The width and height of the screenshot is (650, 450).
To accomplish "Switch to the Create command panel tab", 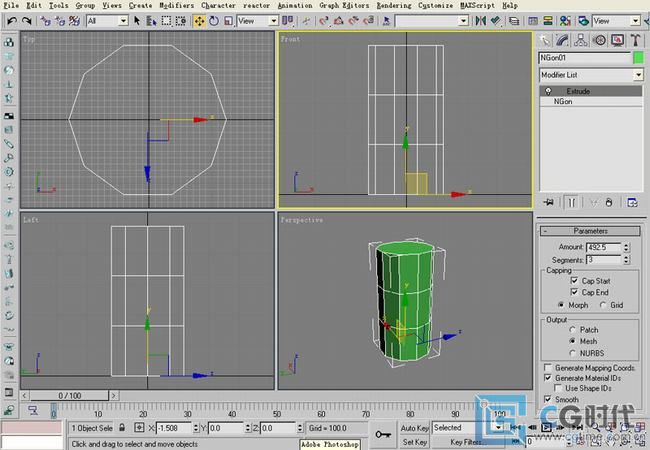I will click(544, 40).
